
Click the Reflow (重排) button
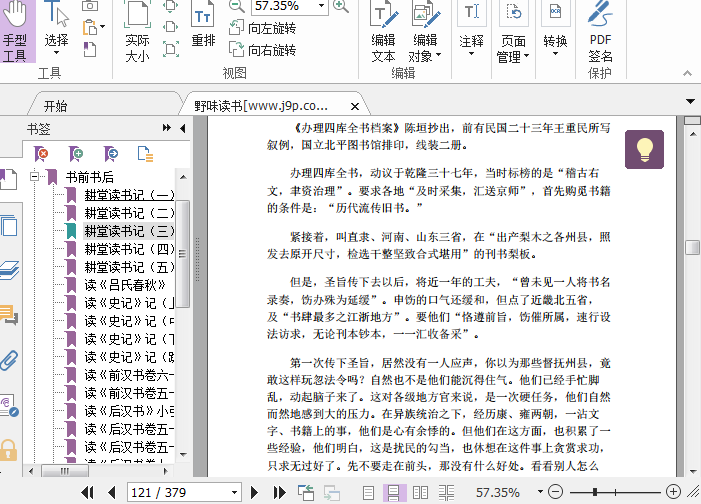(x=203, y=25)
